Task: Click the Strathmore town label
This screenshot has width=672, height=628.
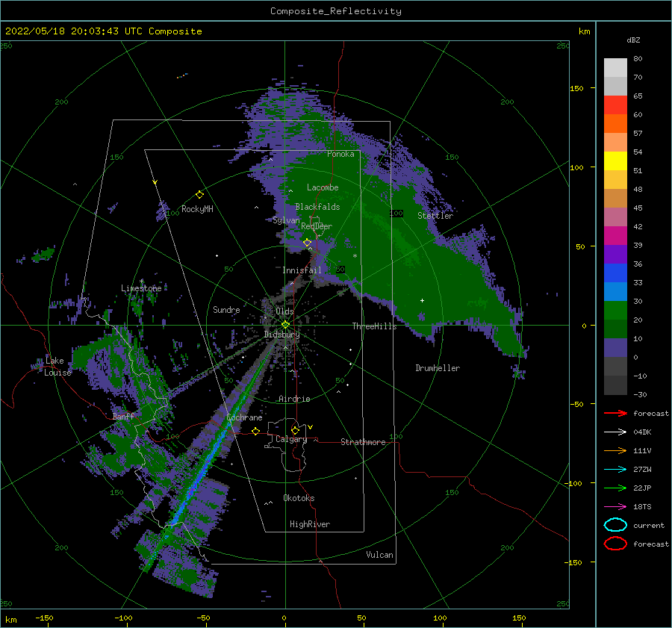Action: click(x=363, y=442)
